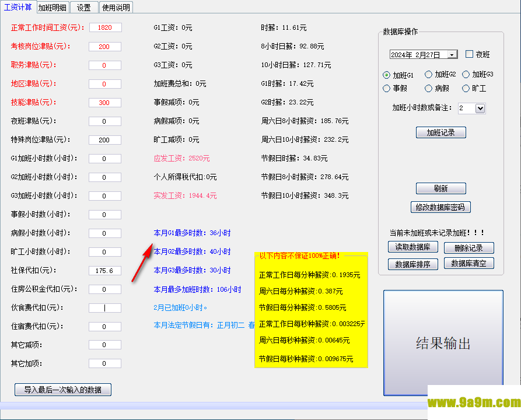Focus the 特殊岗位津贴 input field
Viewport: 521px width, 420px height.
[104, 140]
